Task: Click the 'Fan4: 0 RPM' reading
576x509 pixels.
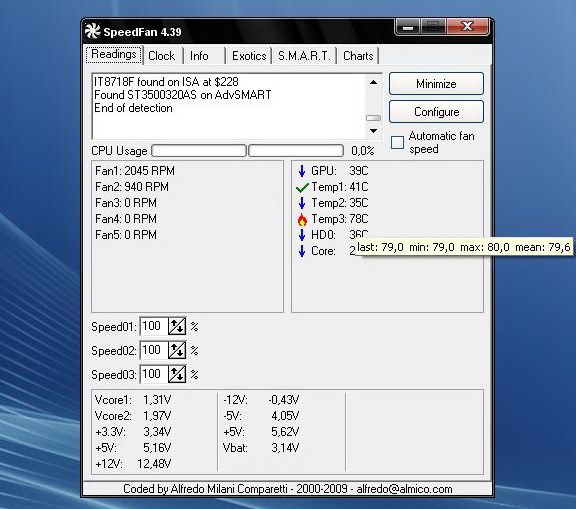Action: click(126, 219)
